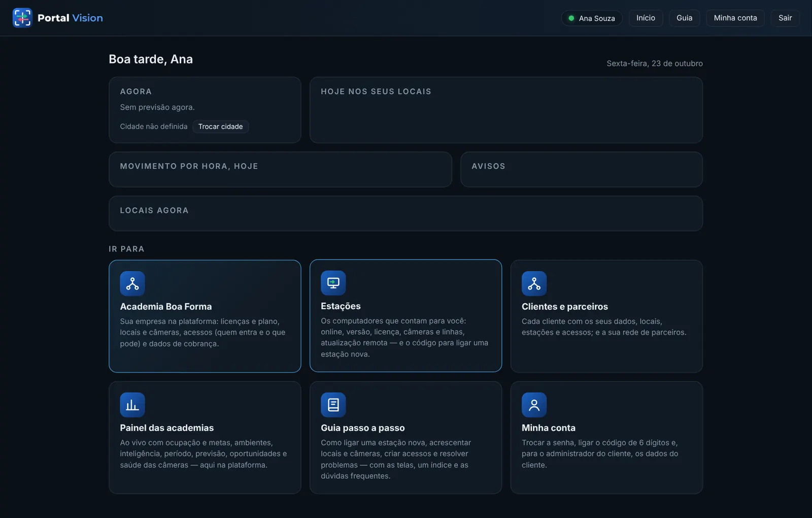This screenshot has height=518, width=812.
Task: Click the 'Sem previsão agora.' message
Action: pyautogui.click(x=157, y=107)
